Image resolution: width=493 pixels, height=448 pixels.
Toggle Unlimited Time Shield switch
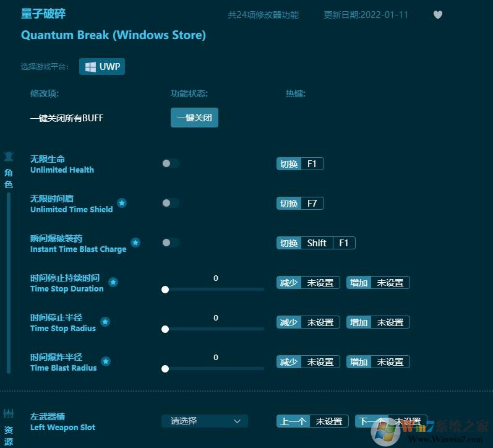point(171,203)
